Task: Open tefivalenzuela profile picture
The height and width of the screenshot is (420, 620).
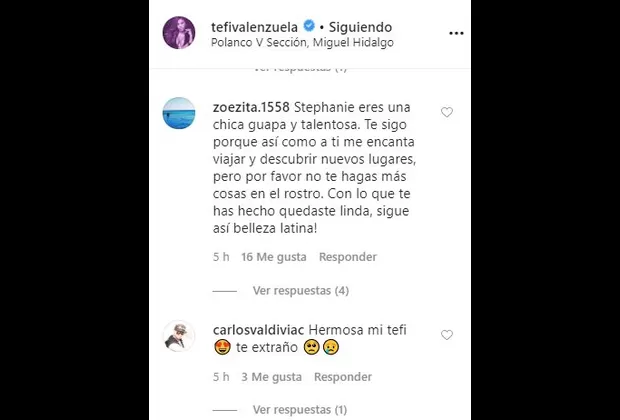Action: click(x=179, y=32)
